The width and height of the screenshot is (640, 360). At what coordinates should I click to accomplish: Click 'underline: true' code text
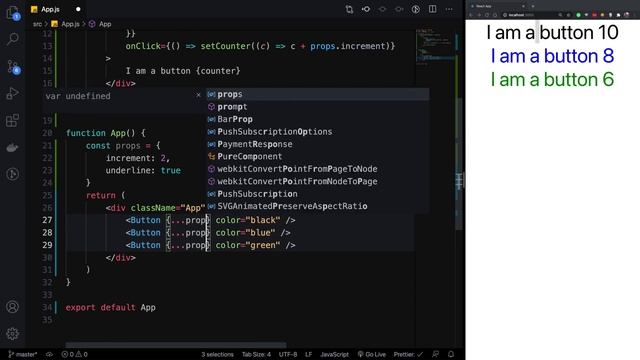pos(143,171)
